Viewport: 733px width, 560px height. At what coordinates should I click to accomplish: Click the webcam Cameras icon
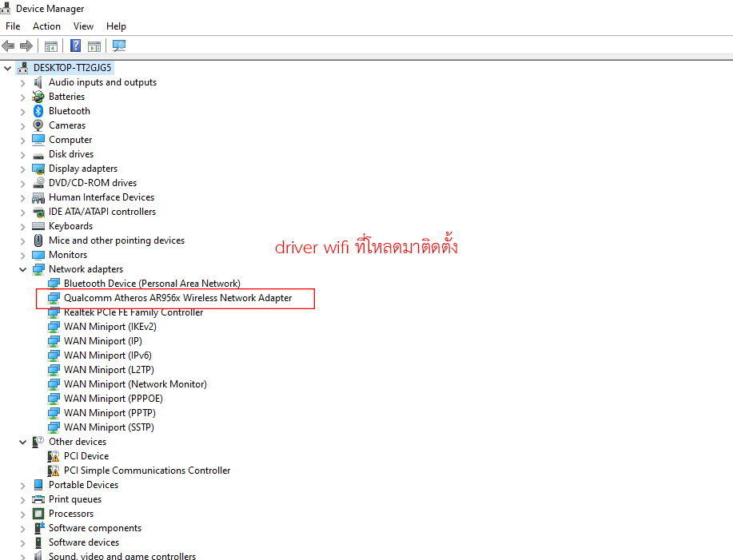(x=38, y=125)
